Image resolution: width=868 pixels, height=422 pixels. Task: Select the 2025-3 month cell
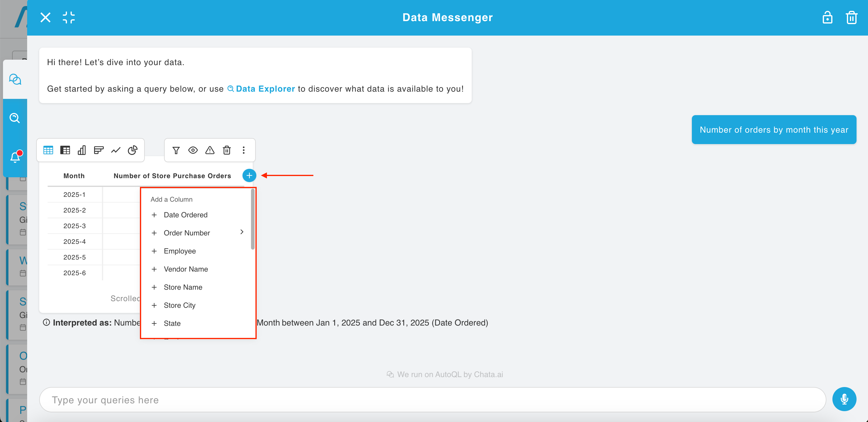click(74, 226)
